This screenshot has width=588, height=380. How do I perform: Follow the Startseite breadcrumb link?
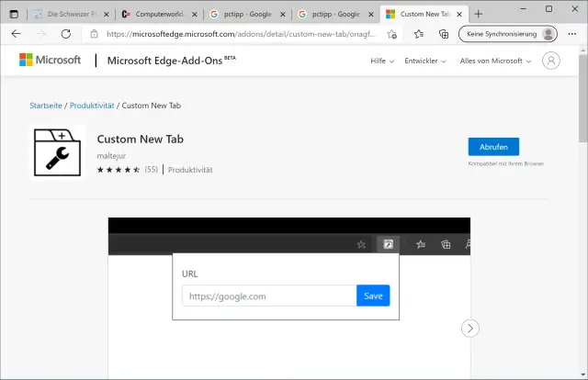point(47,106)
